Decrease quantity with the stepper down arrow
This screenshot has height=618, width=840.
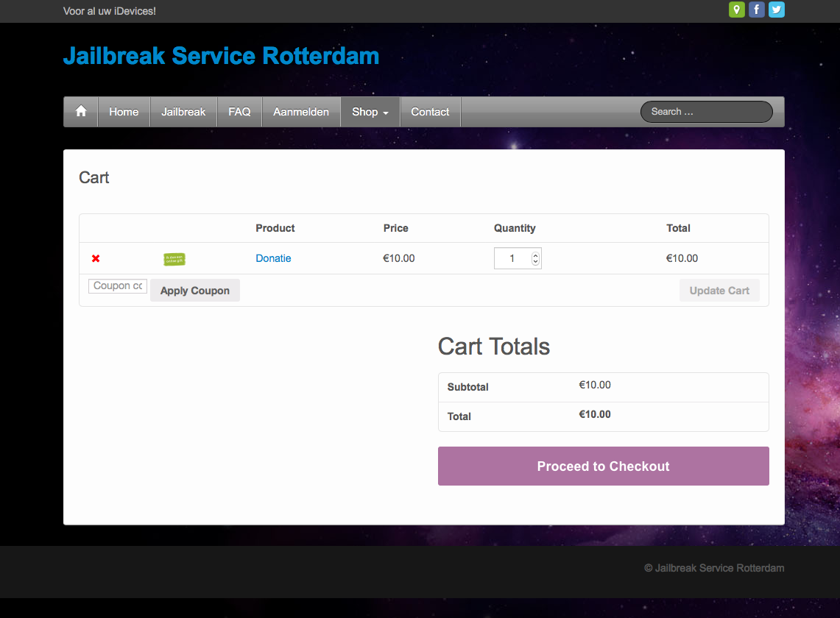pyautogui.click(x=535, y=262)
